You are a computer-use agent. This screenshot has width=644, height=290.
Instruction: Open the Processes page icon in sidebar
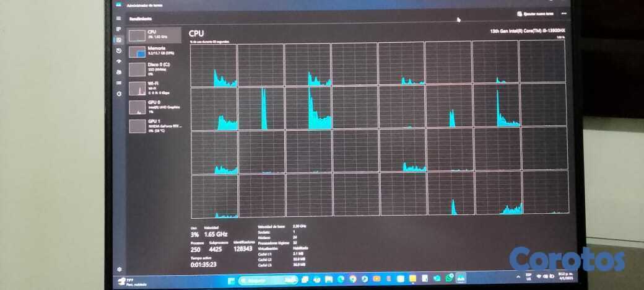(x=119, y=29)
